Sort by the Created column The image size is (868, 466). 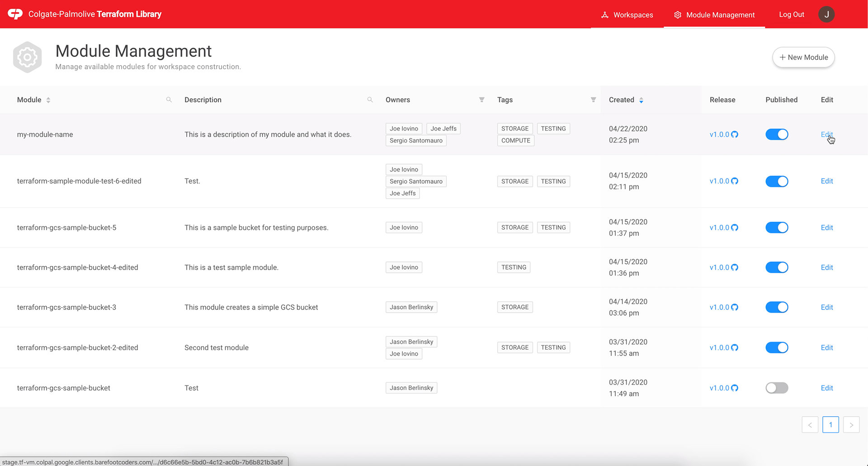tap(626, 100)
